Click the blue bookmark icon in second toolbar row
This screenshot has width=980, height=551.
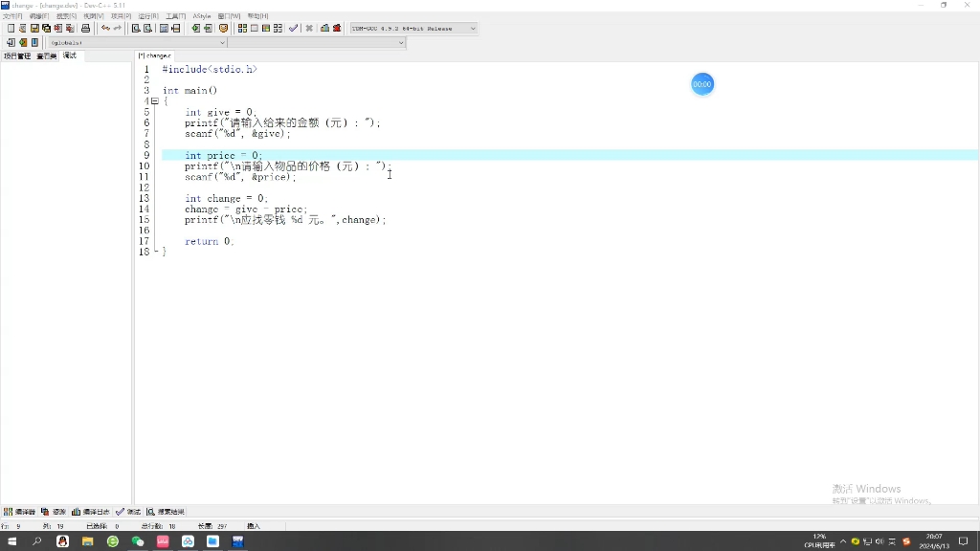tap(34, 42)
